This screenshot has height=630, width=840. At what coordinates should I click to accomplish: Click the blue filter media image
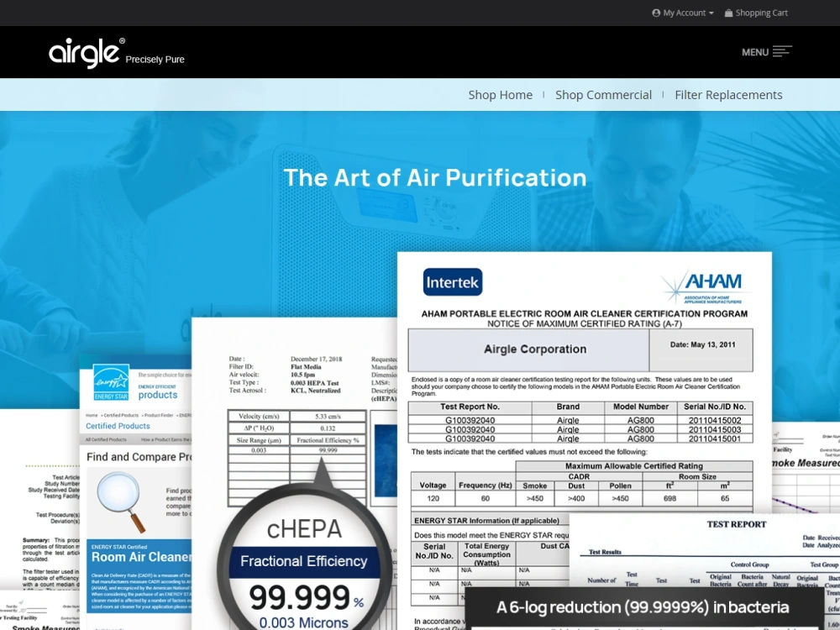386,460
